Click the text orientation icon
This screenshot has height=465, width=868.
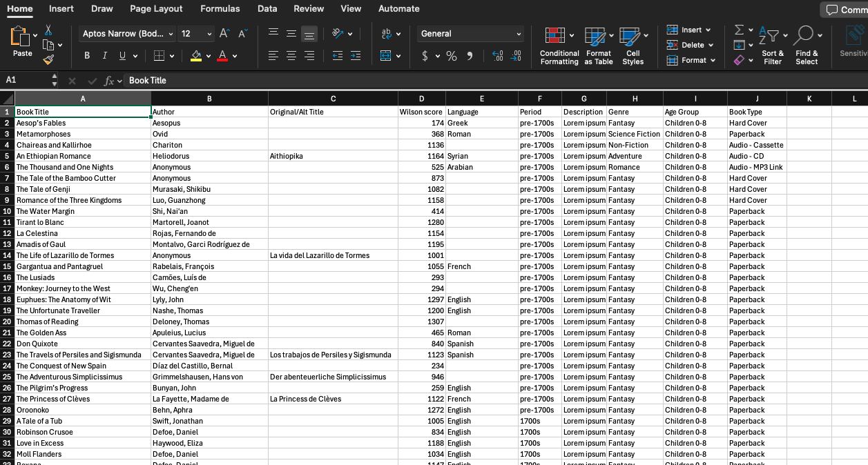pos(338,33)
